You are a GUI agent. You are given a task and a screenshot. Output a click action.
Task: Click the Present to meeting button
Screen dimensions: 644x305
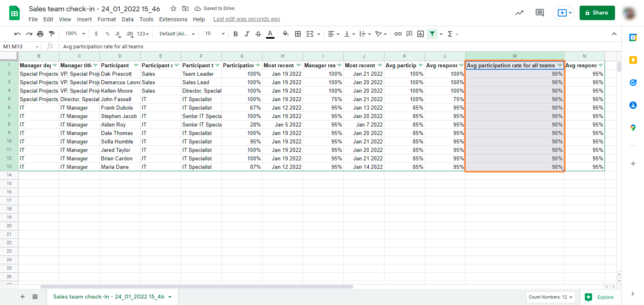point(563,13)
